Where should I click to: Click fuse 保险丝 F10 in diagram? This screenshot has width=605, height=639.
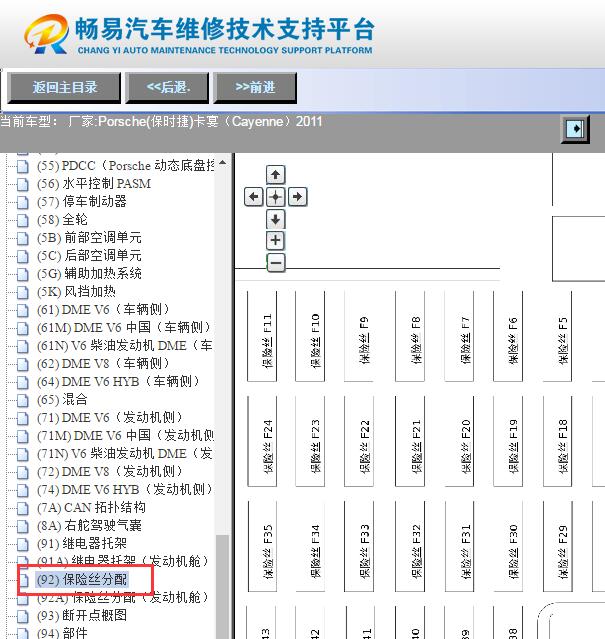(x=310, y=337)
